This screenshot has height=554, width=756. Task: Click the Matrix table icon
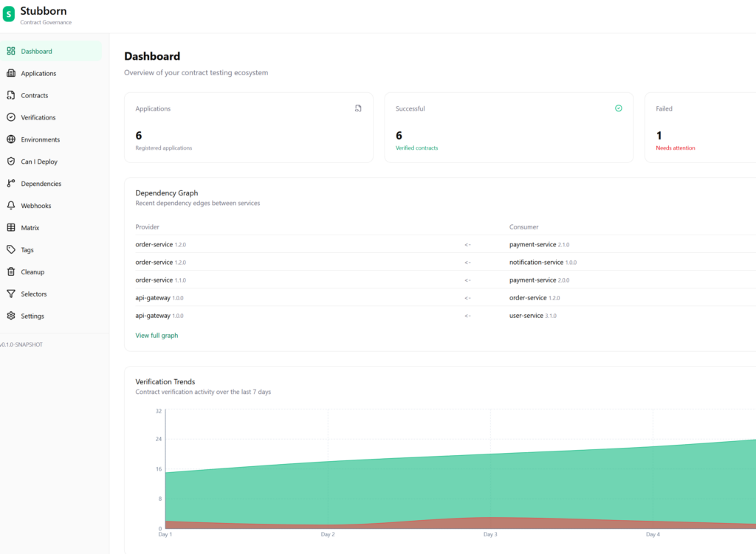[x=11, y=227]
